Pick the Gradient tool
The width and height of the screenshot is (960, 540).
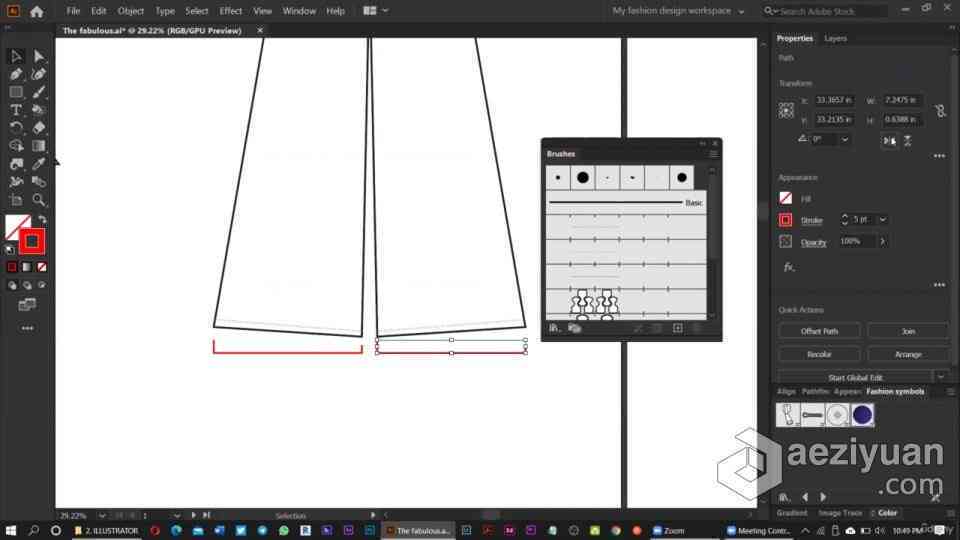pos(39,146)
